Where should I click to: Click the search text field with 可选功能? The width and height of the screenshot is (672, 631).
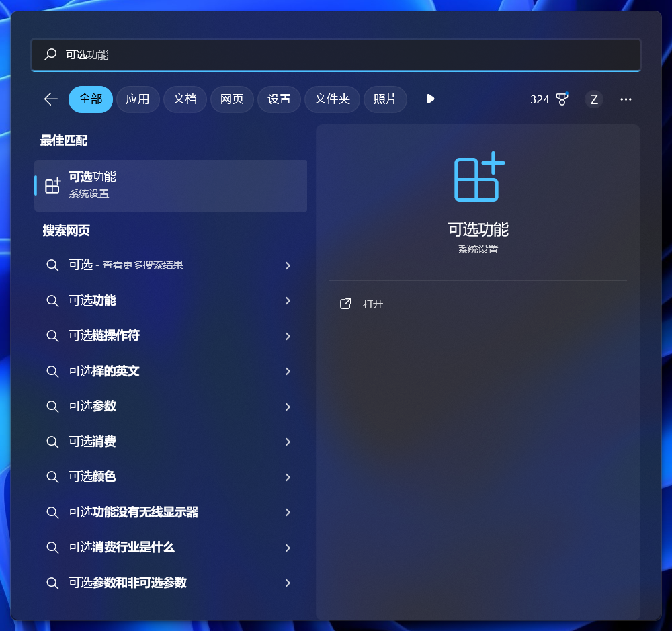336,55
